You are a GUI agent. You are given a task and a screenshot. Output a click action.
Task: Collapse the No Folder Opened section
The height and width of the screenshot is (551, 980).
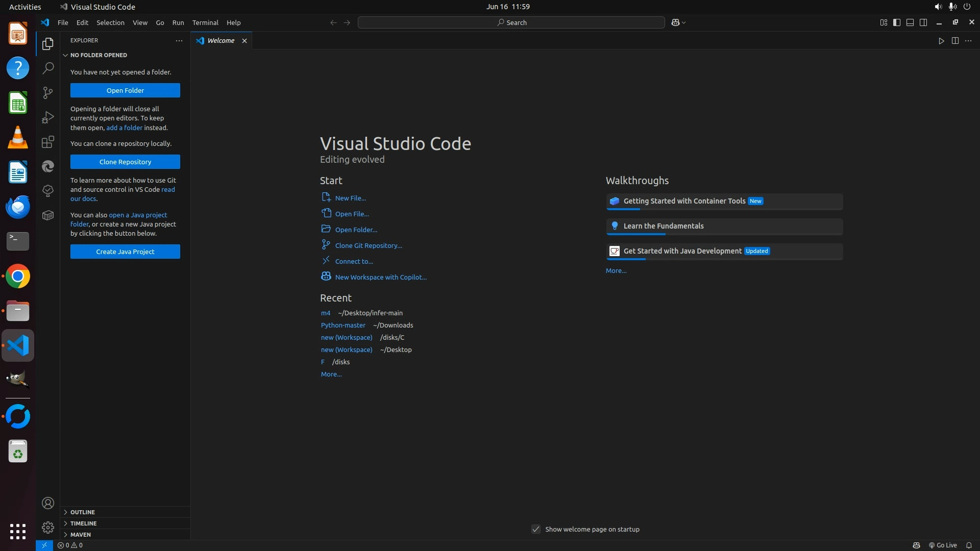(x=99, y=55)
